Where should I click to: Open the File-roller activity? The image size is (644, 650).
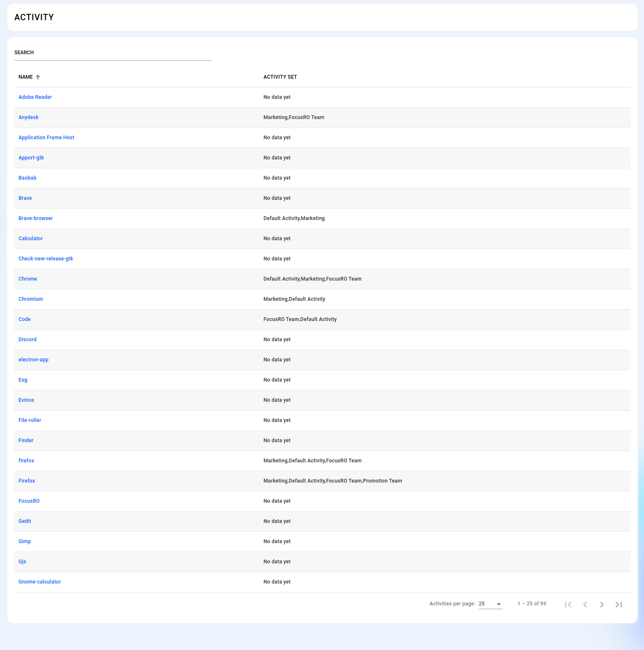point(30,420)
